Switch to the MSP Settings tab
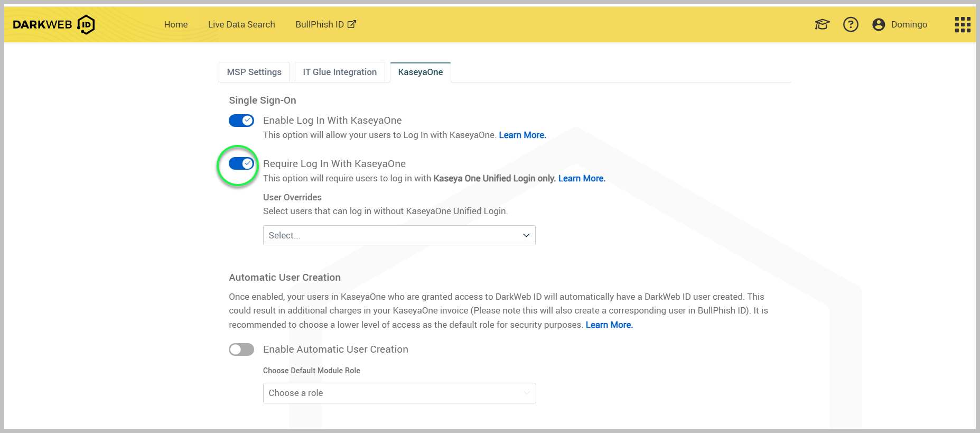 254,72
